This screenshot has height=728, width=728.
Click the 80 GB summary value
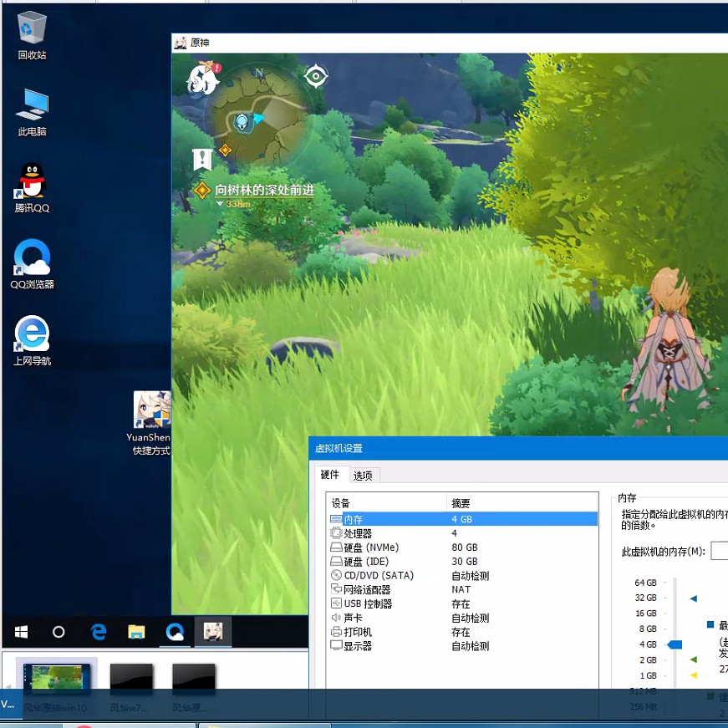465,547
